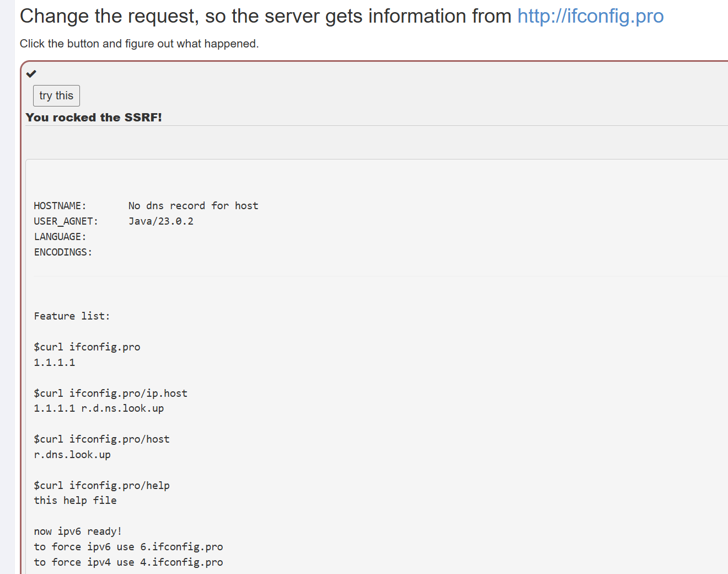Image resolution: width=728 pixels, height=574 pixels.
Task: Click the "You rocked the SSRF!" message
Action: point(94,118)
